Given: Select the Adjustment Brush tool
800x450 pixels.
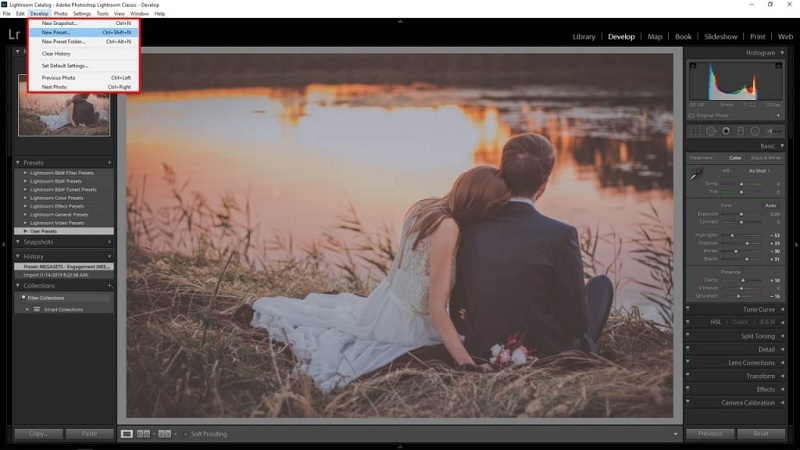Looking at the screenshot, I should (x=774, y=131).
